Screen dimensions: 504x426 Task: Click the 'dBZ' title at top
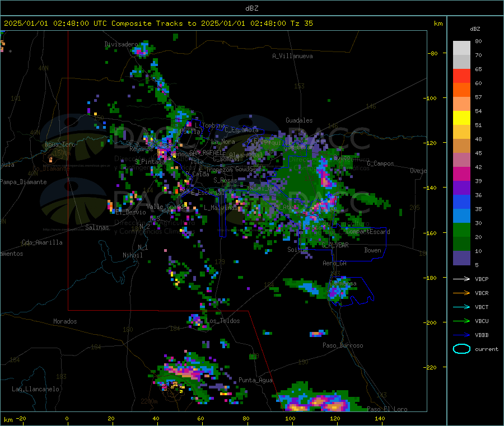pos(251,8)
